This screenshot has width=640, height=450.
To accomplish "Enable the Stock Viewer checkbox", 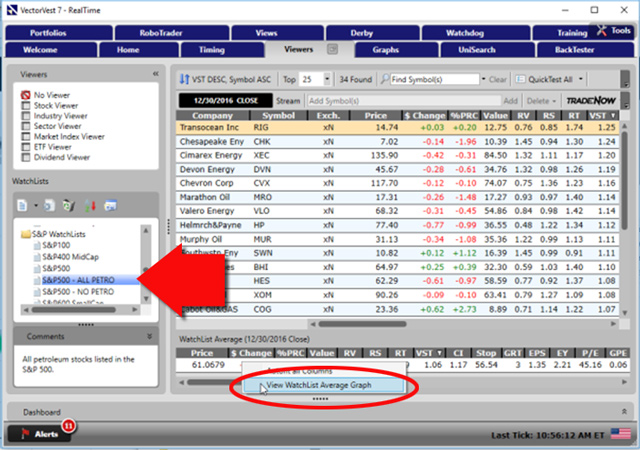I will (27, 107).
